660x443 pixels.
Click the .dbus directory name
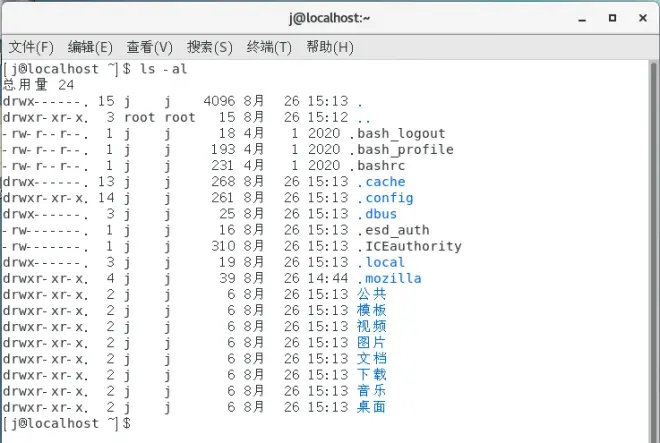pos(377,214)
